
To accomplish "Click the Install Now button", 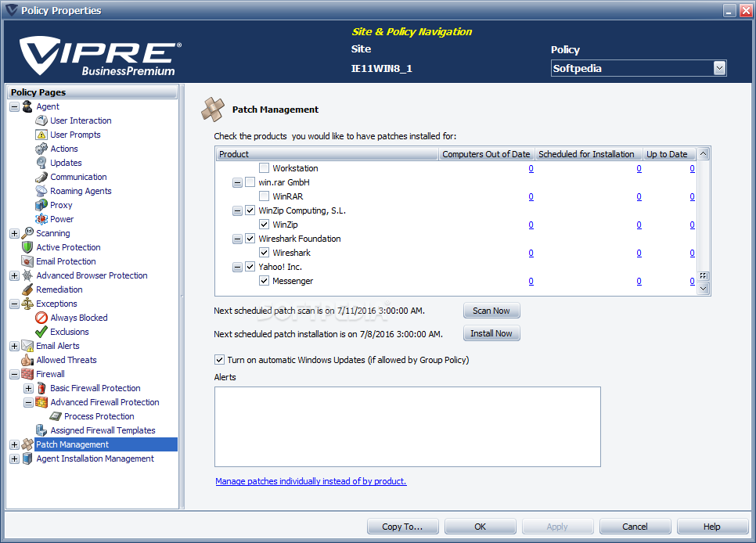I will click(491, 333).
